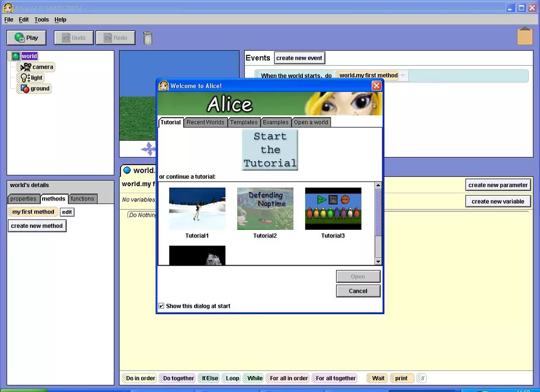Screen dimensions: 540x392
Task: Select the Tutorial3 penguins thumbnail
Action: (333, 209)
